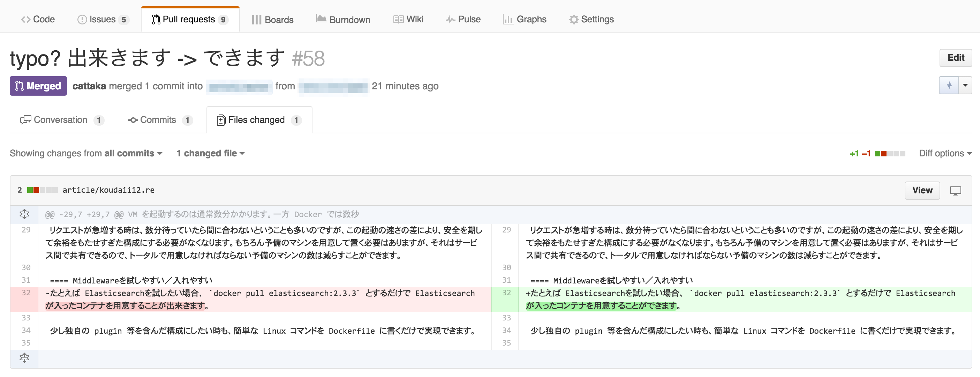Image resolution: width=980 pixels, height=377 pixels.
Task: Expand diff context below line 35
Action: [24, 358]
